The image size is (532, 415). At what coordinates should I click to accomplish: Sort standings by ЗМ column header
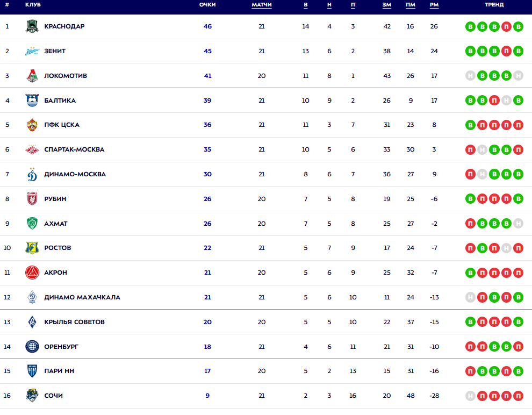coord(387,5)
